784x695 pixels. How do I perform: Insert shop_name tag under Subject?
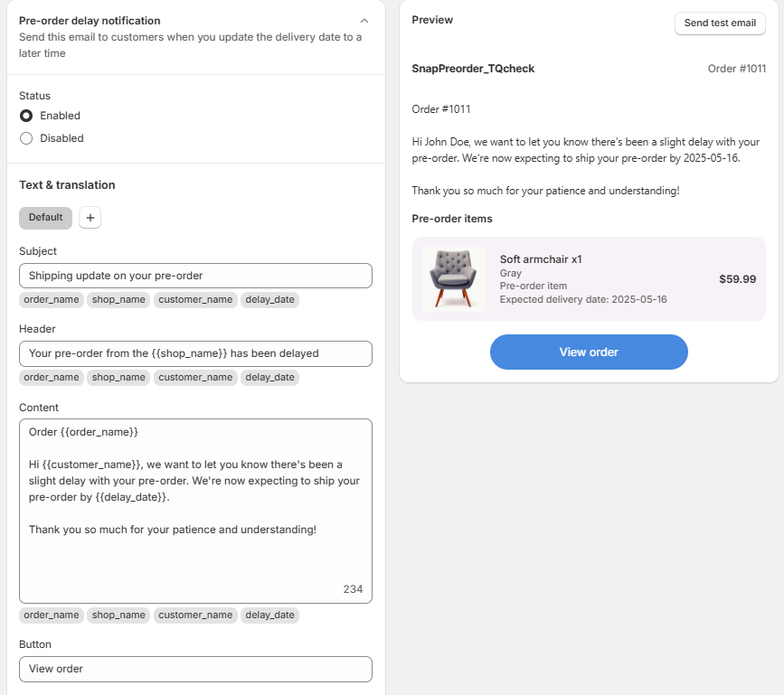tap(118, 300)
